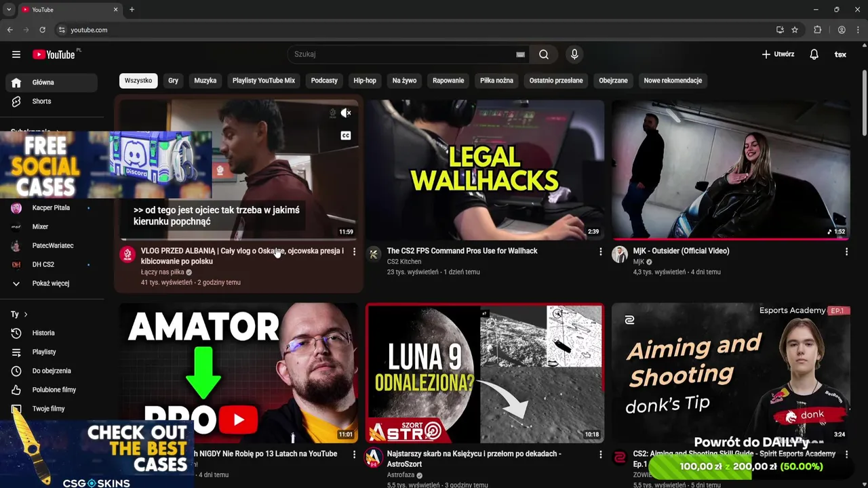Open DH CS2 subscription channel
This screenshot has width=868, height=488.
52,264
